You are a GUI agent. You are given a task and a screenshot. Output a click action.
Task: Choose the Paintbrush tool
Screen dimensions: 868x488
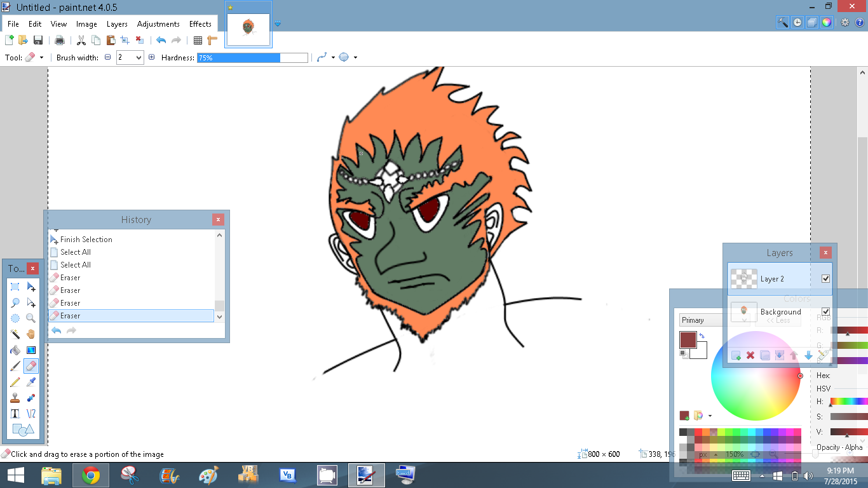tap(15, 366)
